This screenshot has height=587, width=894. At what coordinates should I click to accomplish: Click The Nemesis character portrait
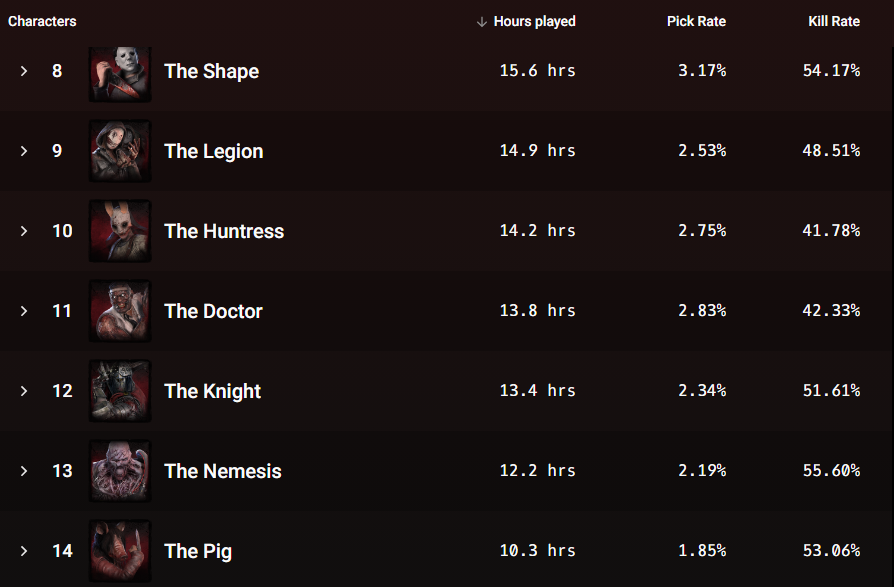click(120, 471)
